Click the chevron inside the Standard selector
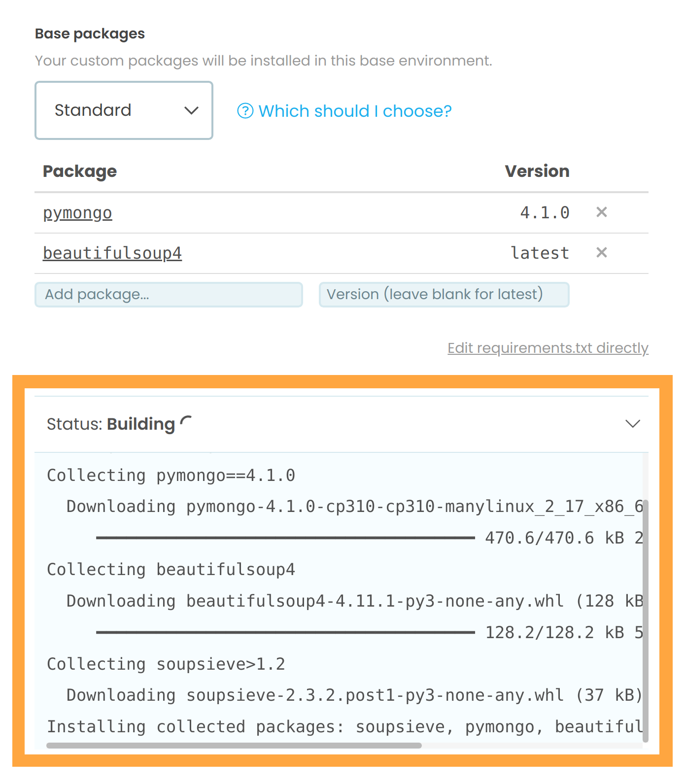Viewport: 685px width, 784px height. pos(192,110)
